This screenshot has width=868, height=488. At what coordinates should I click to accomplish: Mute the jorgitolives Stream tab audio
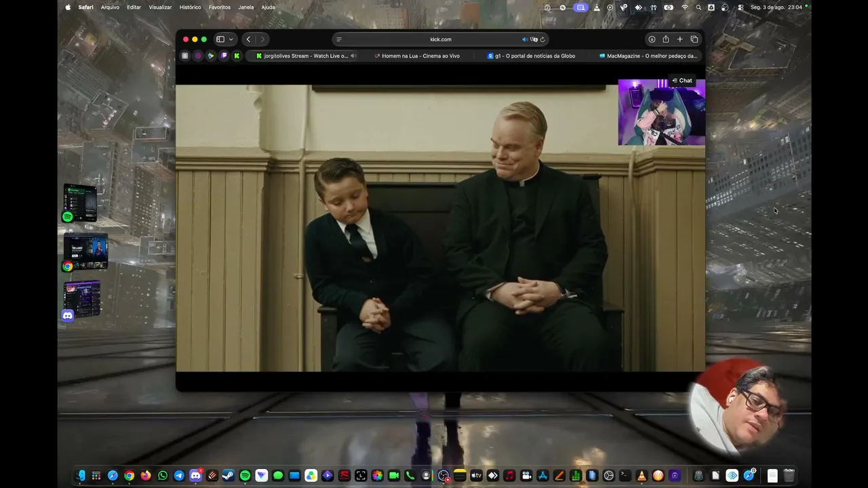click(x=353, y=56)
